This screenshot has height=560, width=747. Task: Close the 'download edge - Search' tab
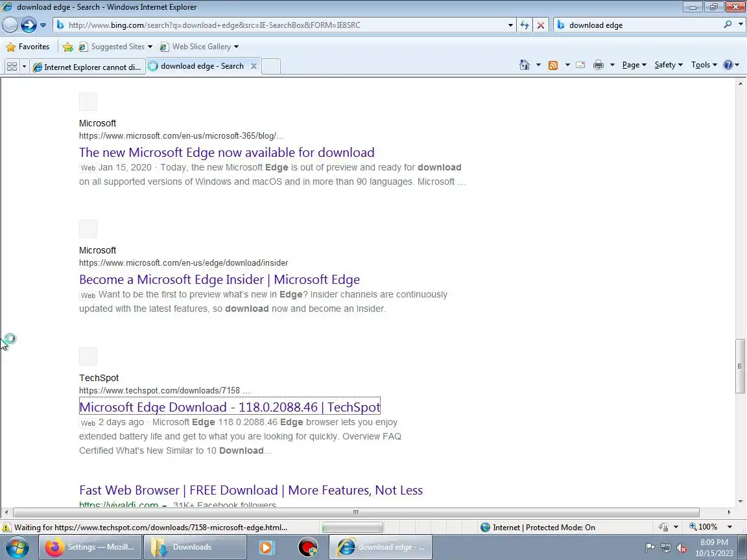coord(254,66)
